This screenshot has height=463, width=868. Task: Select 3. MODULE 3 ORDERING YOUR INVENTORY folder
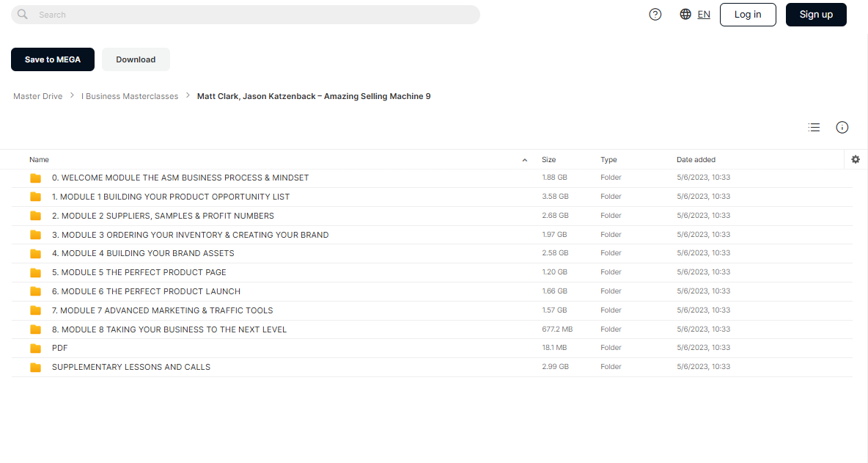click(x=191, y=235)
